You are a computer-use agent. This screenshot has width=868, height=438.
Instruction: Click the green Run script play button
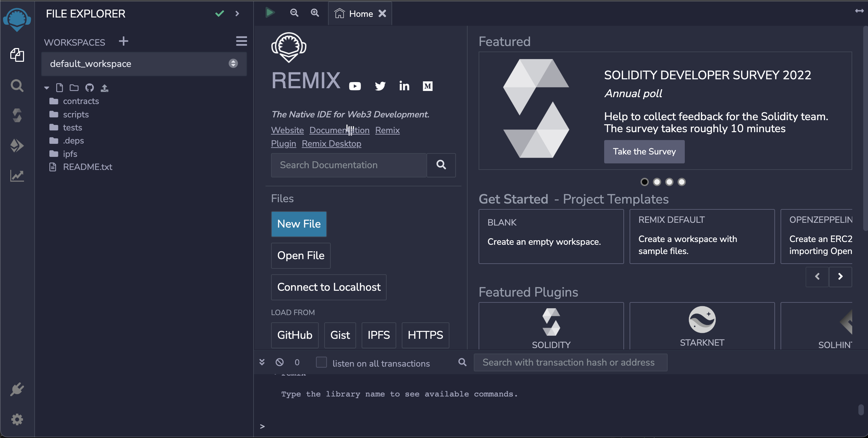point(270,13)
